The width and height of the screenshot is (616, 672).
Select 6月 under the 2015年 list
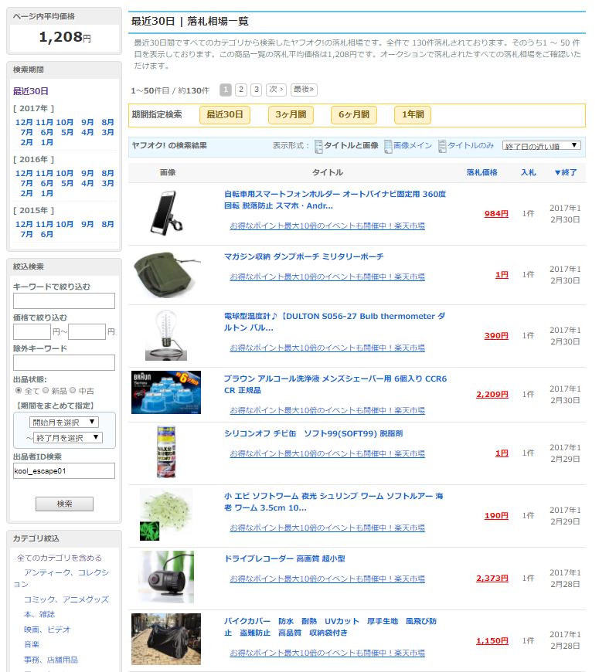tap(47, 234)
